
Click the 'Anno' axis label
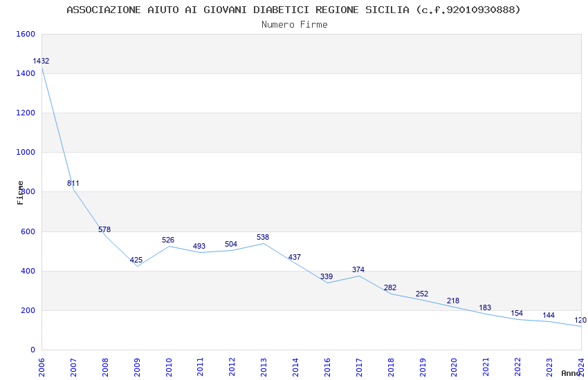571,373
